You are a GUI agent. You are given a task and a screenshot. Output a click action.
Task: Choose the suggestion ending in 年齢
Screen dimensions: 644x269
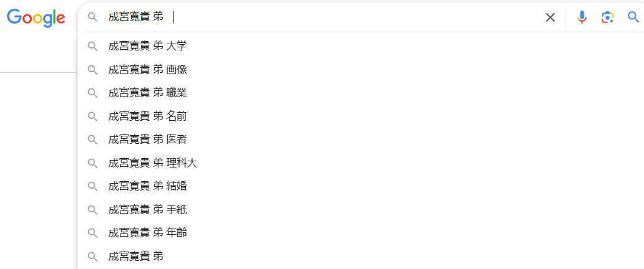(361, 234)
